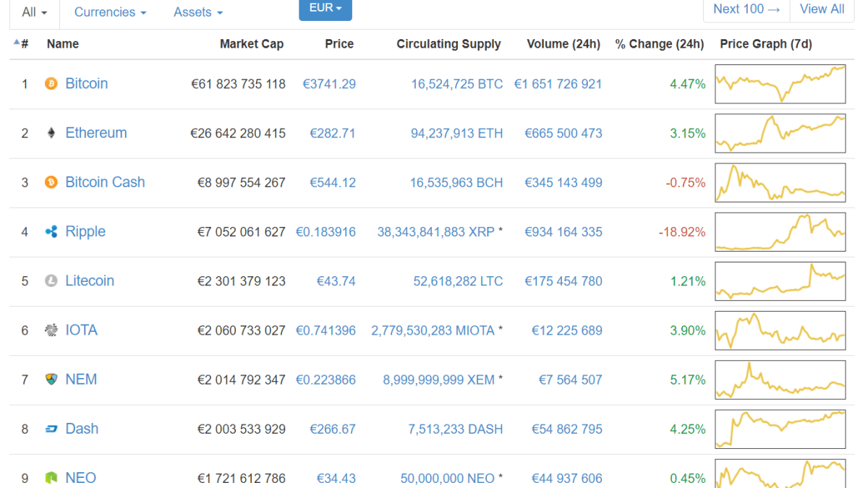Screen dimensions: 868x488
Task: Click the View All button
Action: click(x=822, y=9)
